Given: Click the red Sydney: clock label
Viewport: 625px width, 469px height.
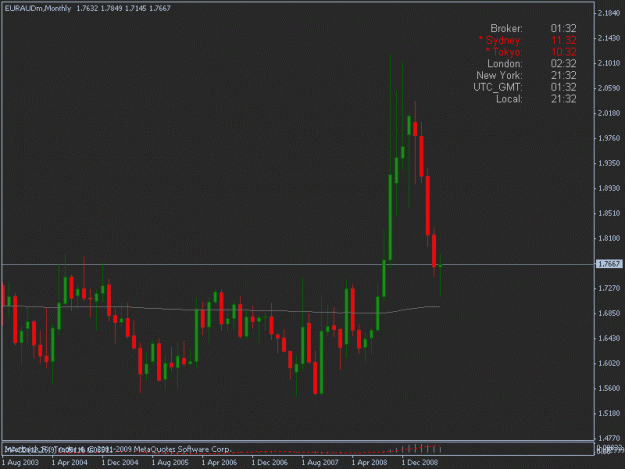Looking at the screenshot, I should (x=501, y=40).
